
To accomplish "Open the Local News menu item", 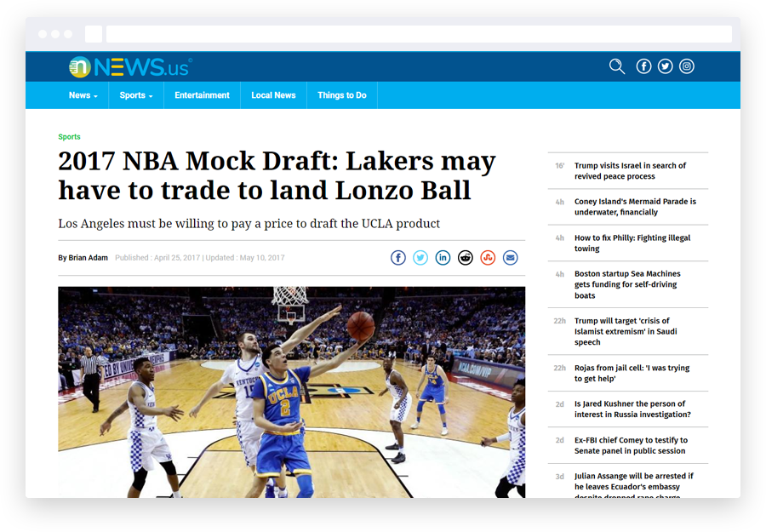I will pos(273,95).
